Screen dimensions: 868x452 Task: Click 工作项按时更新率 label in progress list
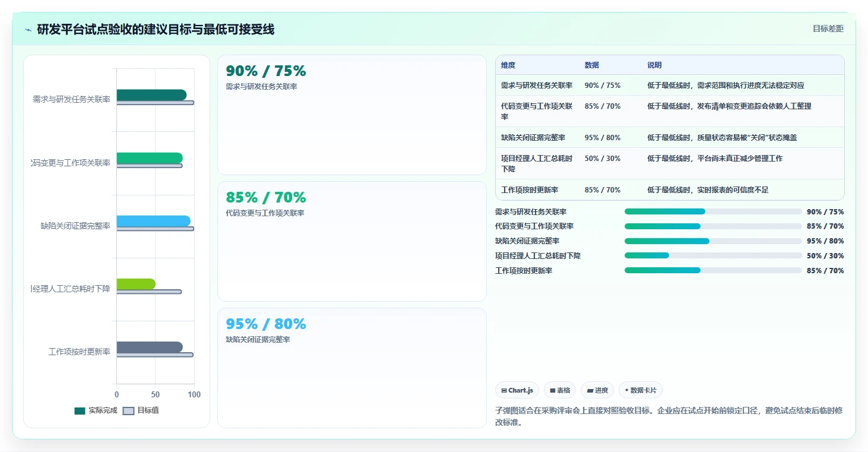(524, 270)
